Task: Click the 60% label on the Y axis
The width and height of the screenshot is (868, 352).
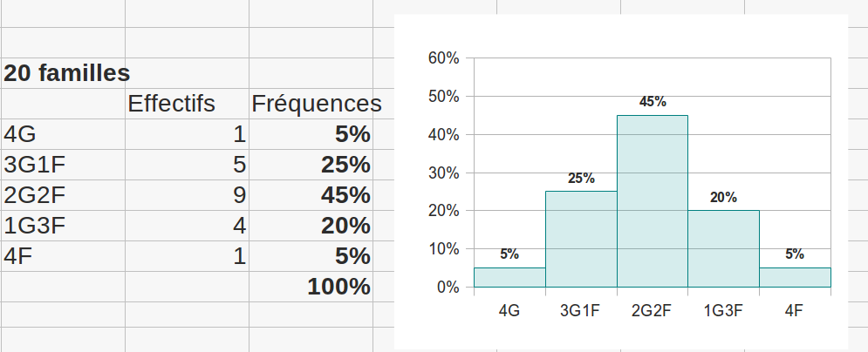Action: [443, 58]
